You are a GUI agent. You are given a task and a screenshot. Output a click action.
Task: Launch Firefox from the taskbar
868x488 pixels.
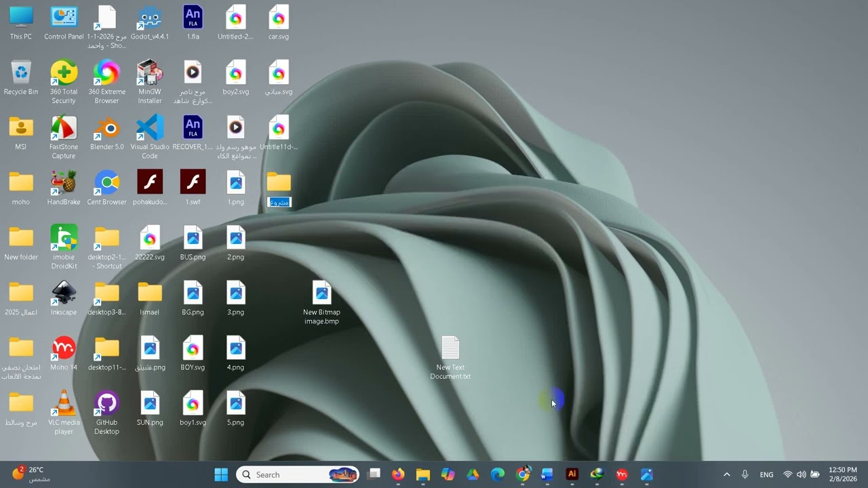[x=398, y=474]
